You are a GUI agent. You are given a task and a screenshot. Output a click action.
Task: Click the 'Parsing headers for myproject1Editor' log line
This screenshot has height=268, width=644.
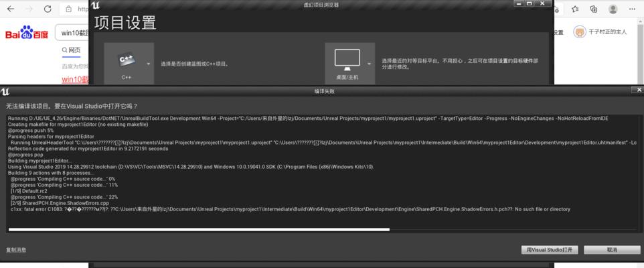click(52, 137)
